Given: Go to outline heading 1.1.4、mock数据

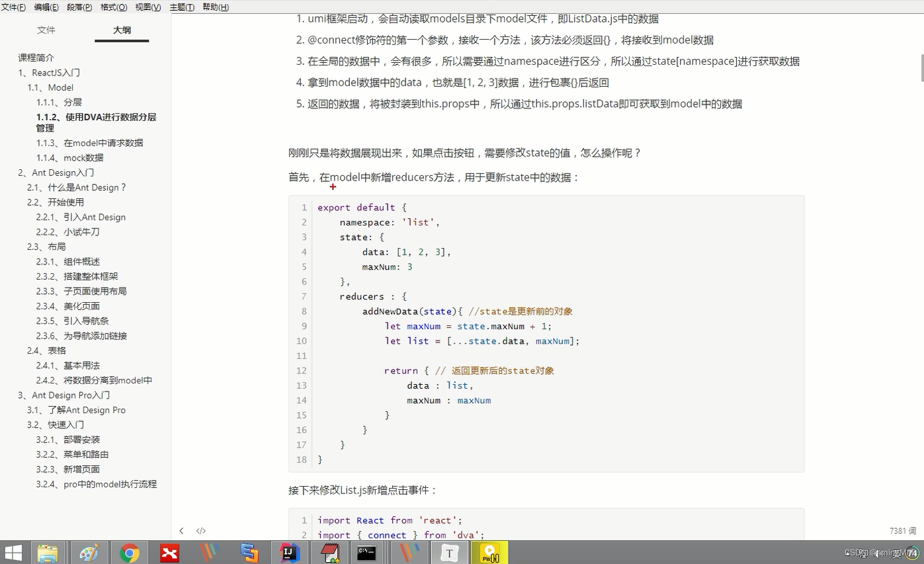Looking at the screenshot, I should pos(70,157).
